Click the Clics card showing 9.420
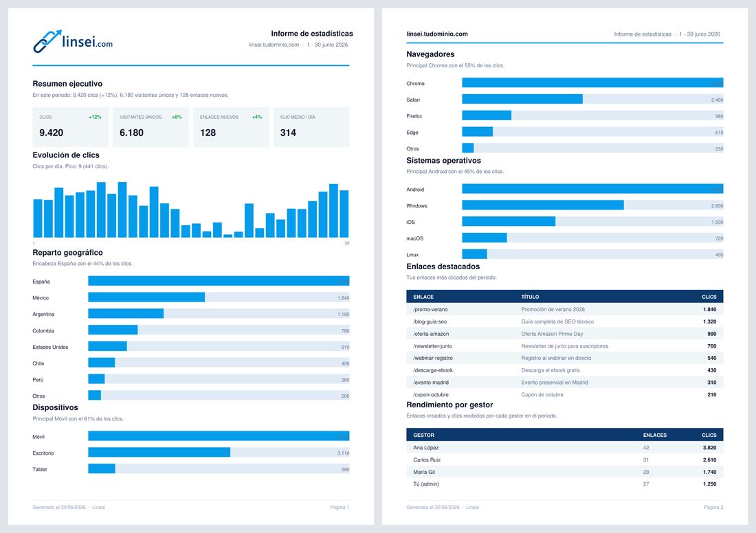This screenshot has width=756, height=533. 70,127
